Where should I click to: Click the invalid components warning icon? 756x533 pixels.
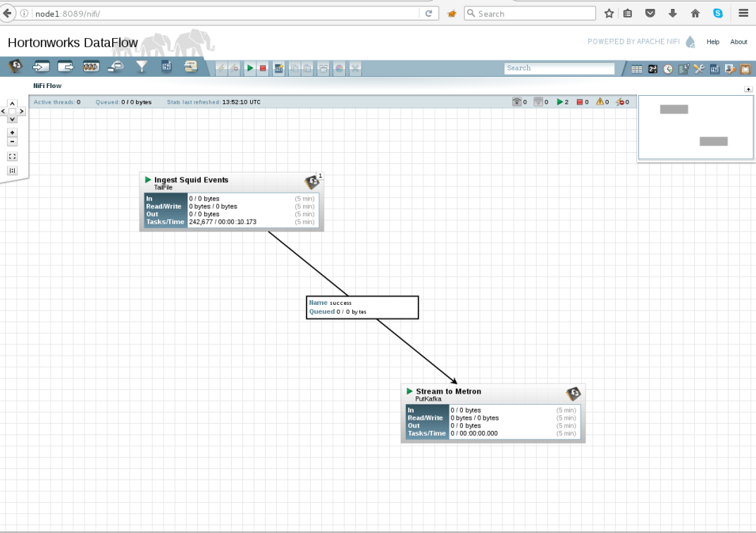(600, 101)
